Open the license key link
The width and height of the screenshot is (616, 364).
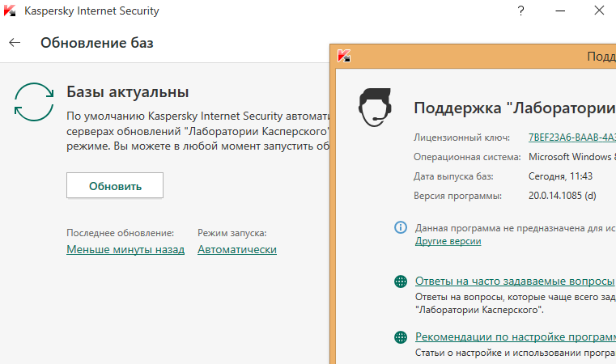[x=571, y=137]
